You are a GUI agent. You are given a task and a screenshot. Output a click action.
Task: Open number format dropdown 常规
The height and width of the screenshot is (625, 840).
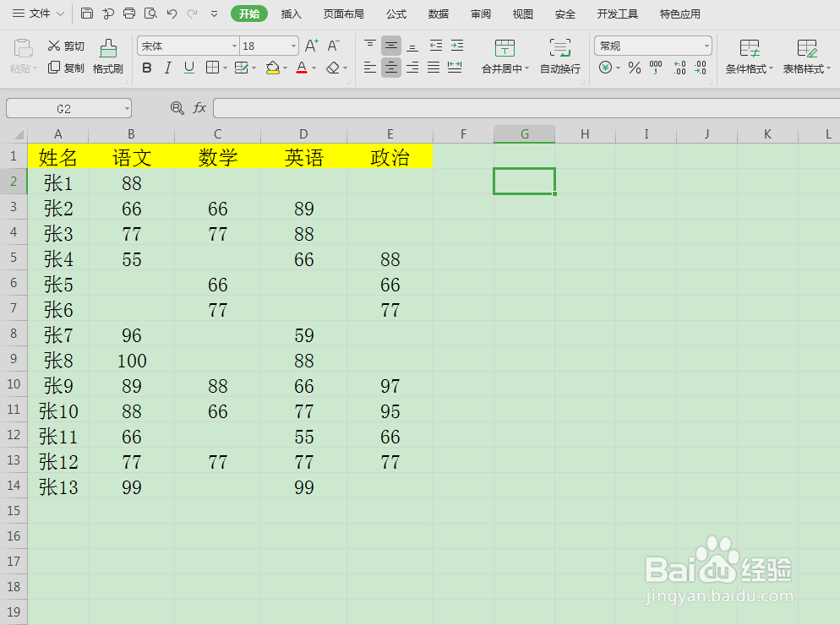(x=706, y=46)
